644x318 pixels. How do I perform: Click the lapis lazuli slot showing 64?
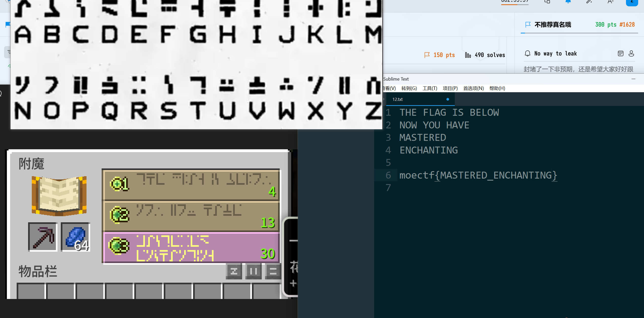pos(75,237)
